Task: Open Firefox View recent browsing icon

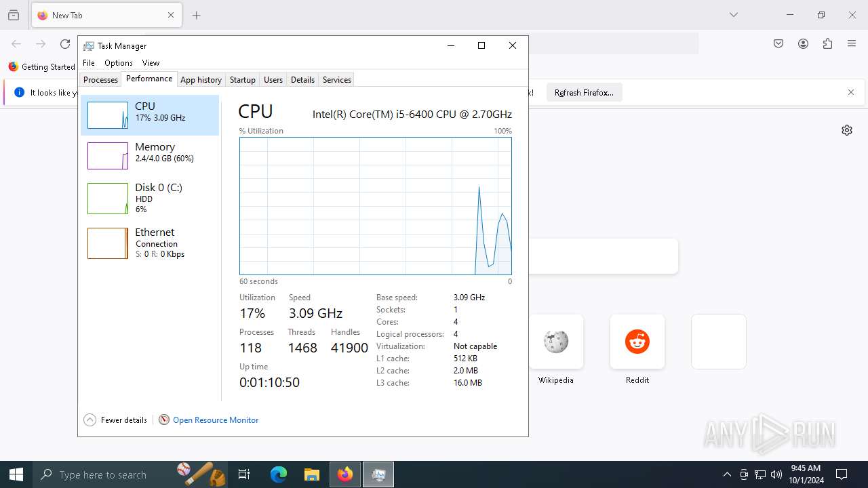Action: pyautogui.click(x=14, y=15)
